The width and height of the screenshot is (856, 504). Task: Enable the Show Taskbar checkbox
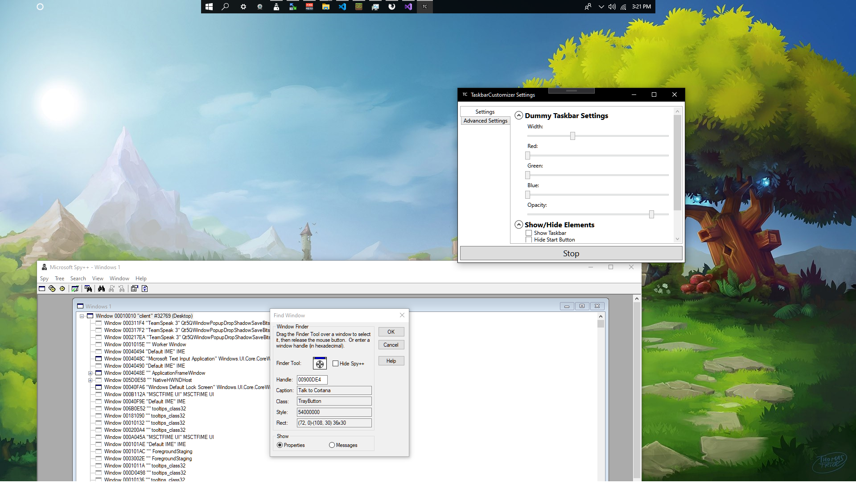click(x=529, y=233)
